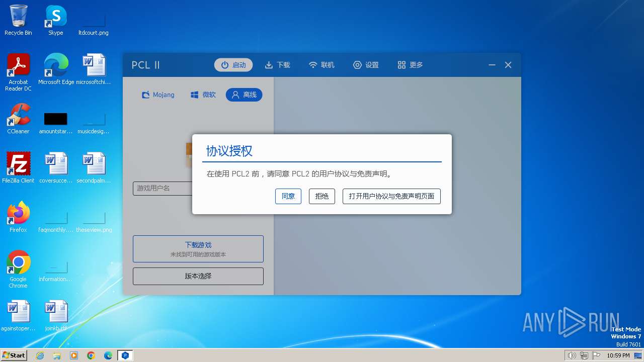The width and height of the screenshot is (644, 362).
Task: Open Microsoft Edge desktop shortcut
Action: click(x=56, y=69)
